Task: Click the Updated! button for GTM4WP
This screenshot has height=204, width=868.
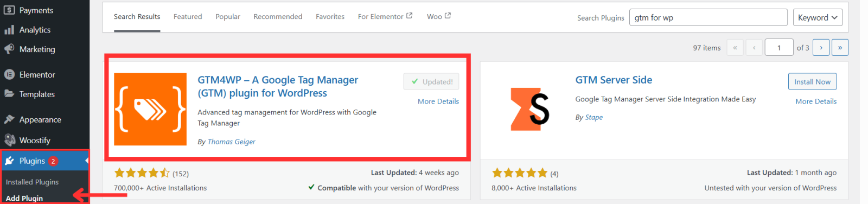Action: (x=431, y=81)
